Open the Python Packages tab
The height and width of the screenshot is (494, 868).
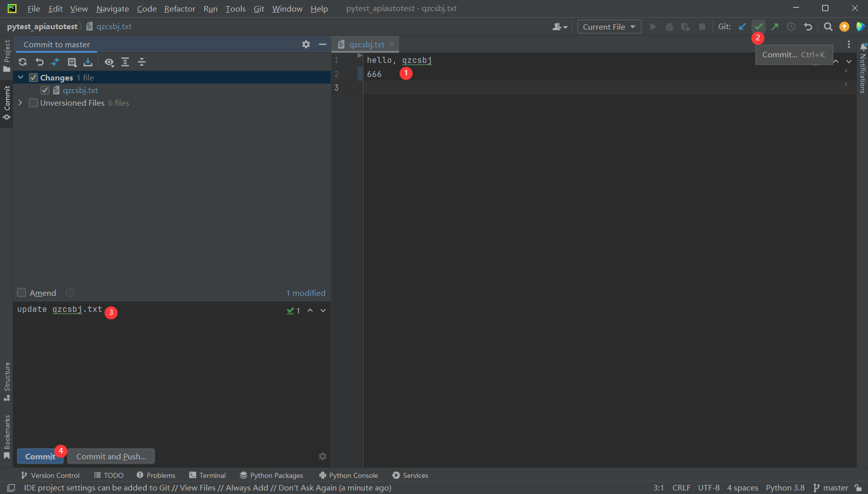click(x=271, y=475)
